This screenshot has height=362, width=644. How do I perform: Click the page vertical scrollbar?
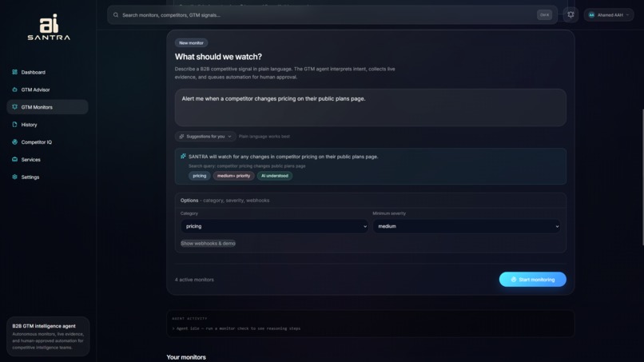click(642, 177)
